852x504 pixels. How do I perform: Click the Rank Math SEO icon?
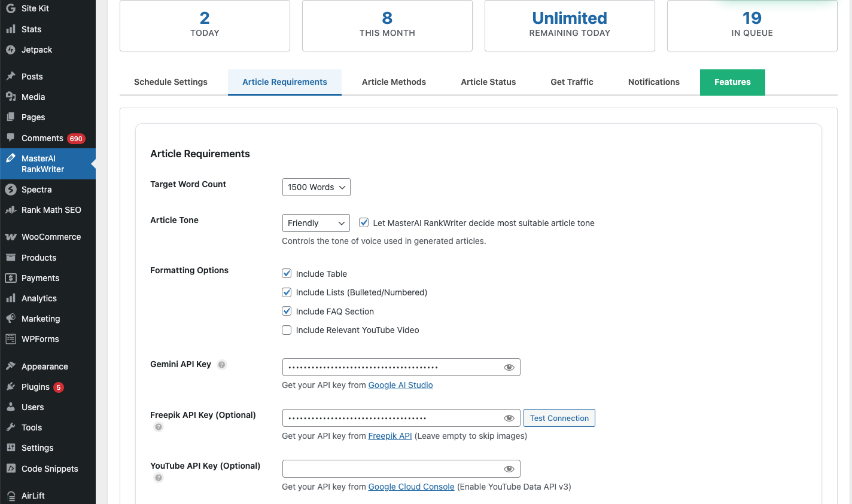tap(11, 210)
